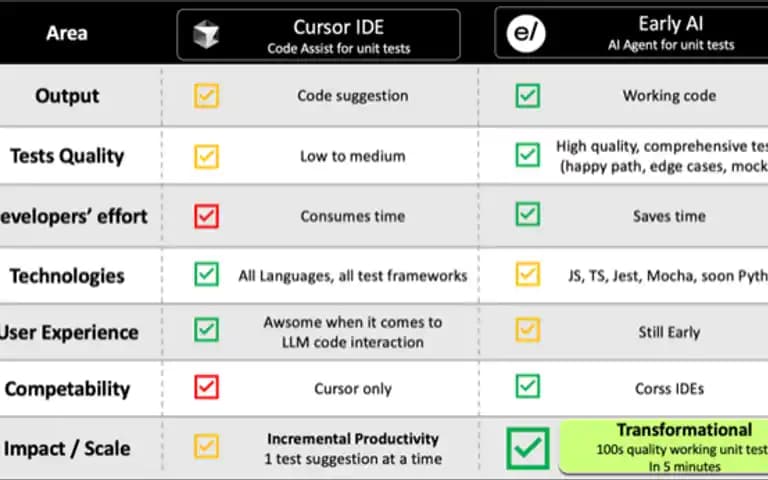This screenshot has width=768, height=480.
Task: Click the Cursor IDE cube logo
Action: click(206, 34)
